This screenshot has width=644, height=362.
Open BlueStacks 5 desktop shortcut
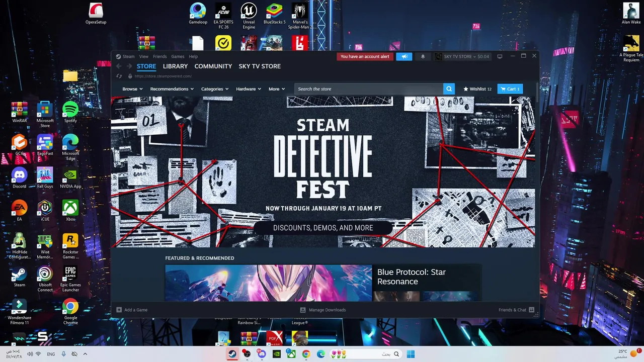(274, 14)
